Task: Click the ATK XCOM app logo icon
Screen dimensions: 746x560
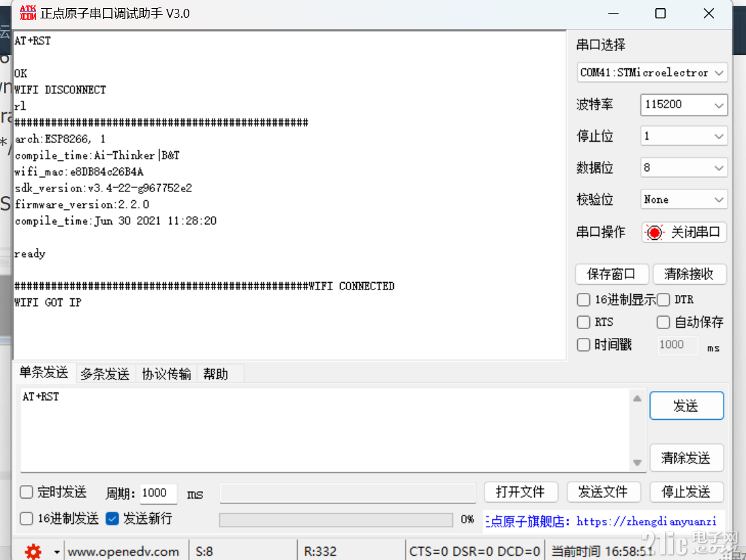Action: point(28,13)
